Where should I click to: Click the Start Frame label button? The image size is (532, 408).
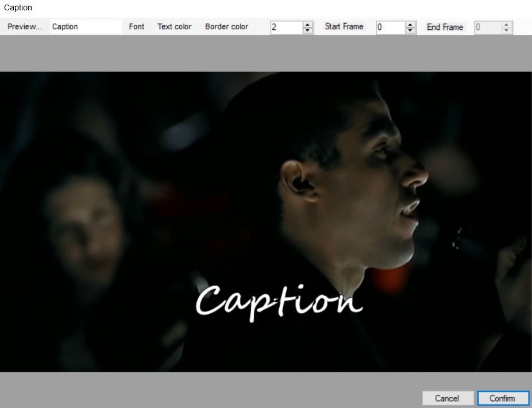click(x=344, y=26)
